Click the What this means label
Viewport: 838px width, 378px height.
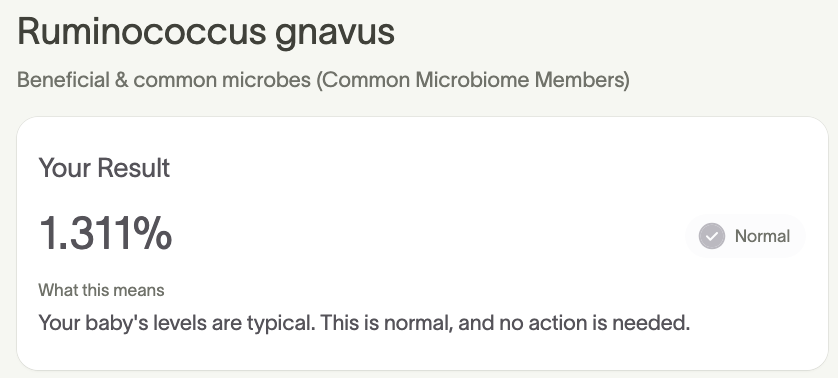coord(102,290)
